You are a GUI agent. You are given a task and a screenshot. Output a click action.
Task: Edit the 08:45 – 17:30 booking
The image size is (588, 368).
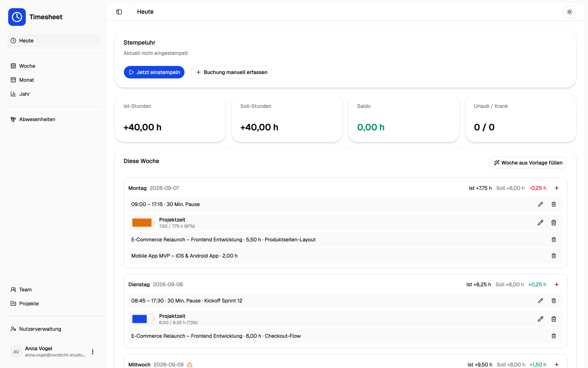(x=540, y=301)
